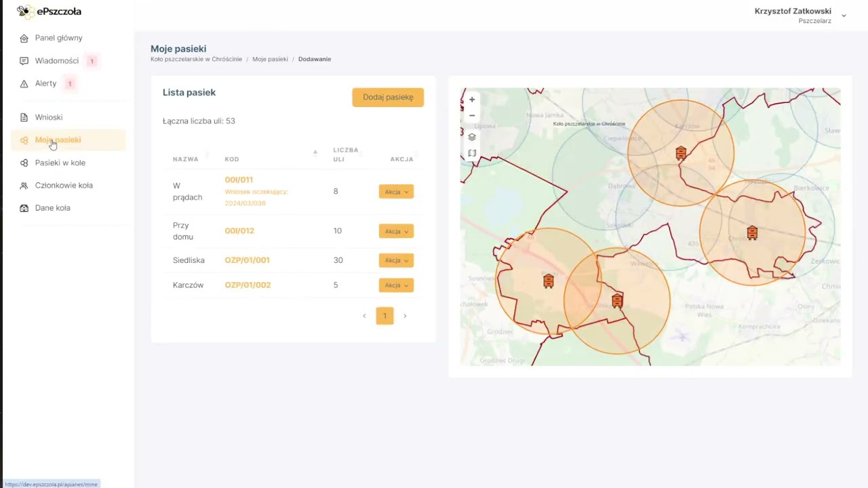Open apiary code OZP/01/001
Image resolution: width=868 pixels, height=488 pixels.
point(248,260)
